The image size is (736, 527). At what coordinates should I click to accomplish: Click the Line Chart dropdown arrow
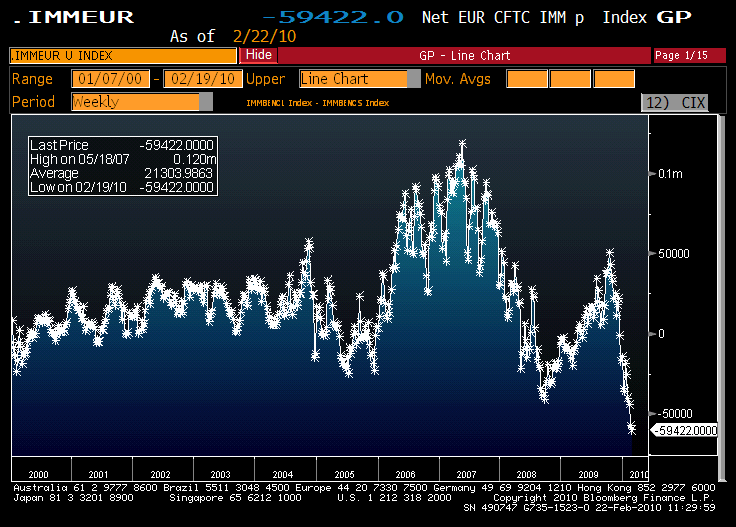414,79
